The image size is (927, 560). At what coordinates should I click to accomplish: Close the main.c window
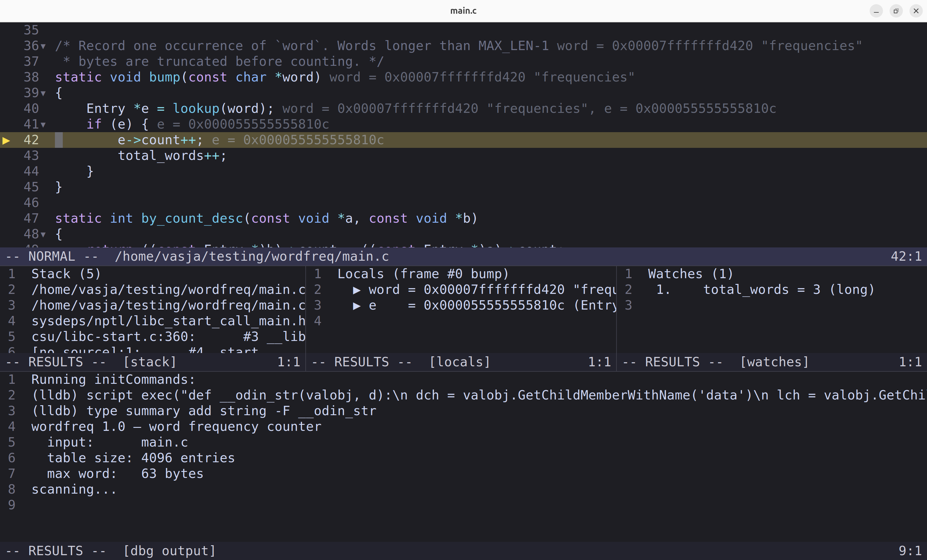916,11
